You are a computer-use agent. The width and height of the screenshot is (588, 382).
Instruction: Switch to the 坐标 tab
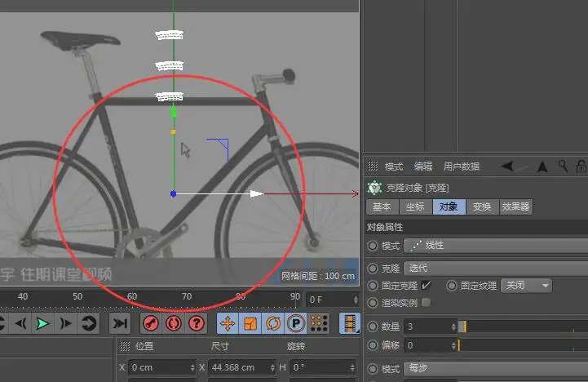click(415, 207)
